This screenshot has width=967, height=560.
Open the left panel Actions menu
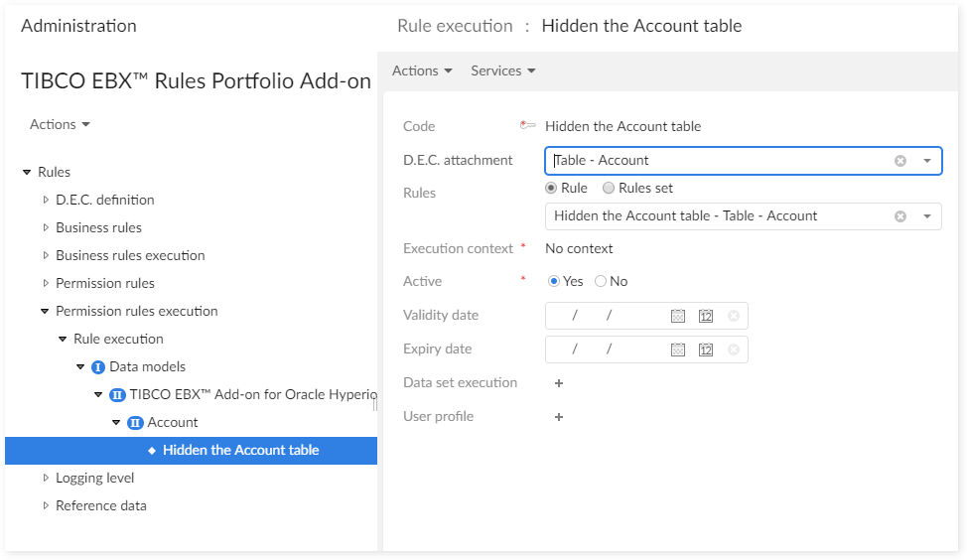(60, 124)
